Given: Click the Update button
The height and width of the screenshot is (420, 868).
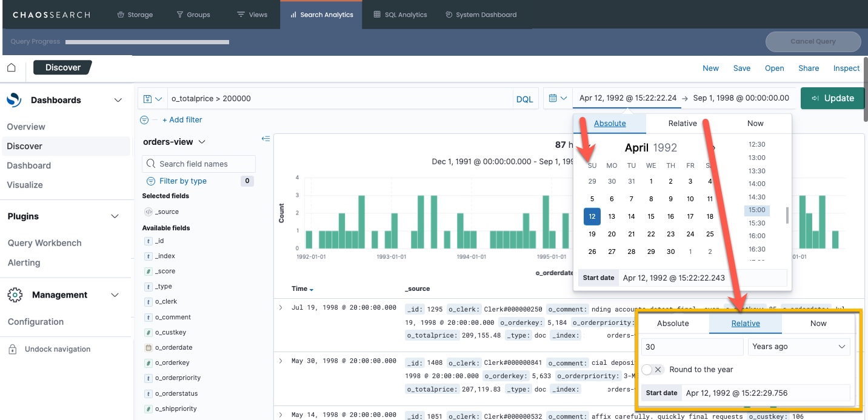Looking at the screenshot, I should [833, 98].
